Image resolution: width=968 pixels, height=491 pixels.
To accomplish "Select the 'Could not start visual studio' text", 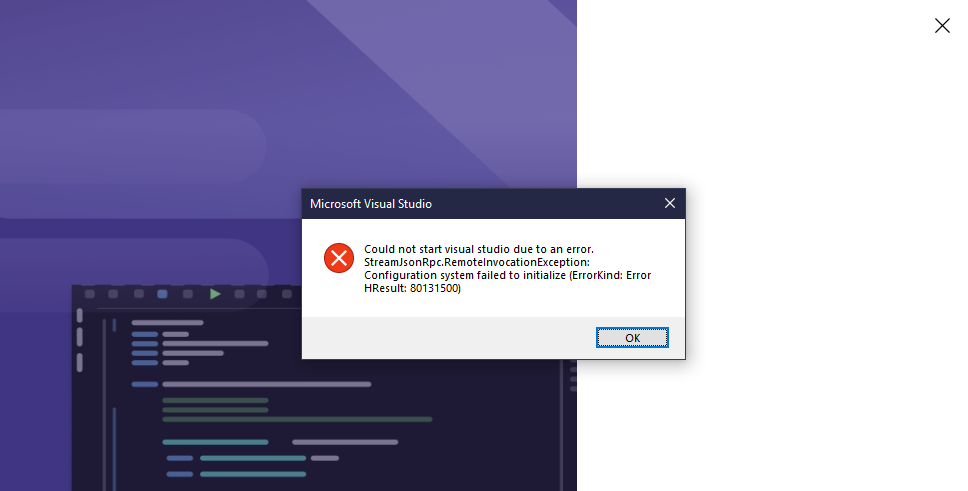I will pos(478,249).
